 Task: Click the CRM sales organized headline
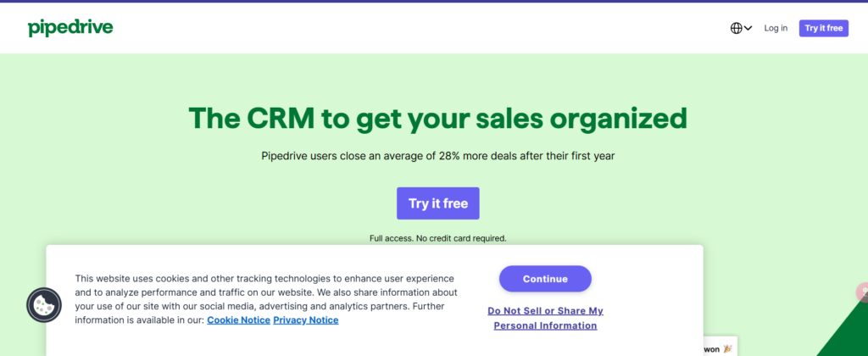pos(437,118)
